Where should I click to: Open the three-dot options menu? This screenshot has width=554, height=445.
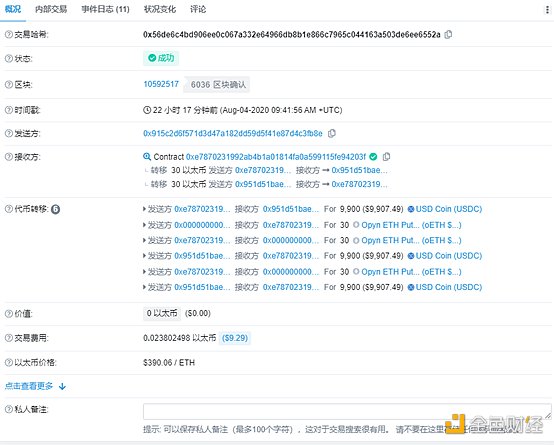click(548, 10)
